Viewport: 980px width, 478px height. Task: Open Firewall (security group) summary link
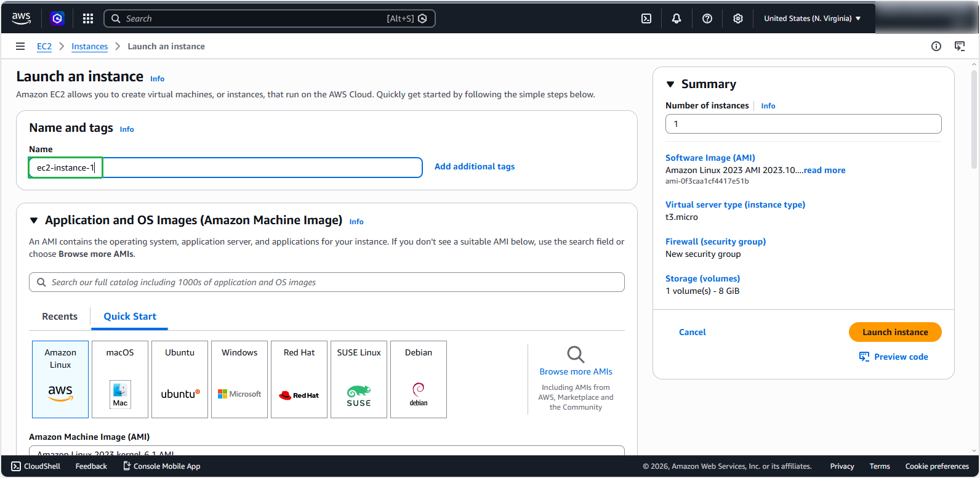(x=715, y=241)
